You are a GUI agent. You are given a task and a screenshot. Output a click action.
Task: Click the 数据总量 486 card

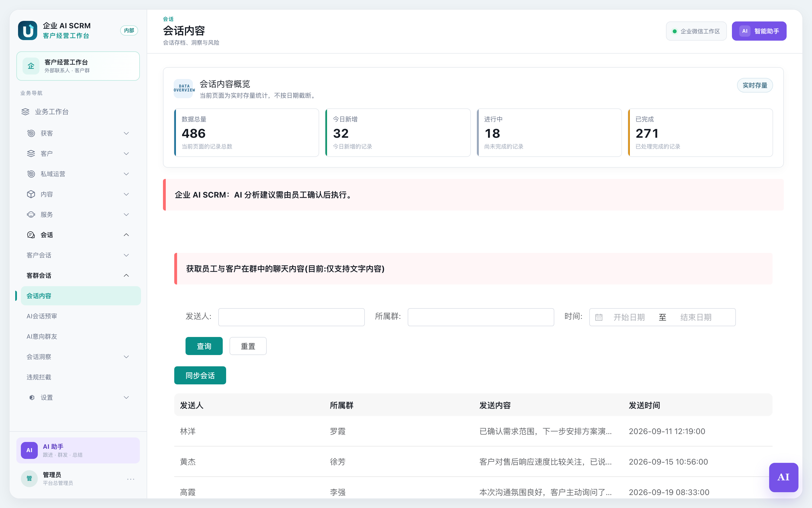point(246,132)
